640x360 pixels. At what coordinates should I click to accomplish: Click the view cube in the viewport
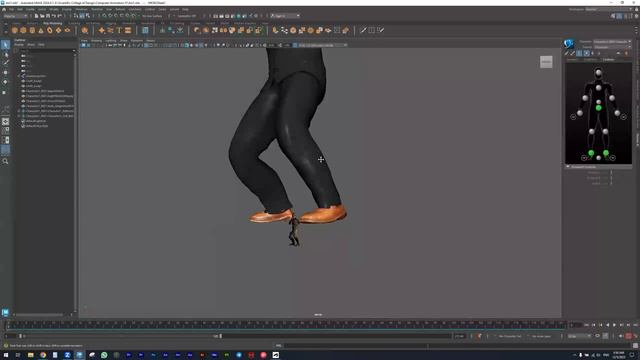pos(546,62)
